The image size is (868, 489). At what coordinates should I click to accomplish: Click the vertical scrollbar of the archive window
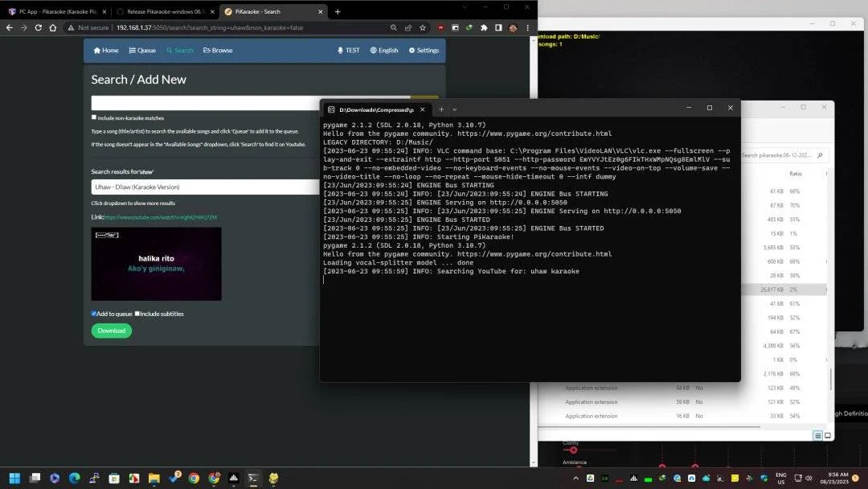(x=831, y=380)
